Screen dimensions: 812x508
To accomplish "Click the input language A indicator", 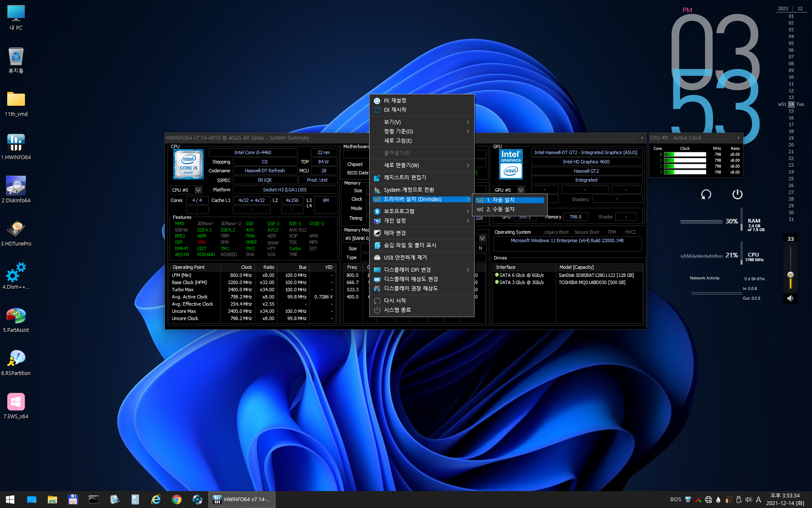I will (758, 500).
